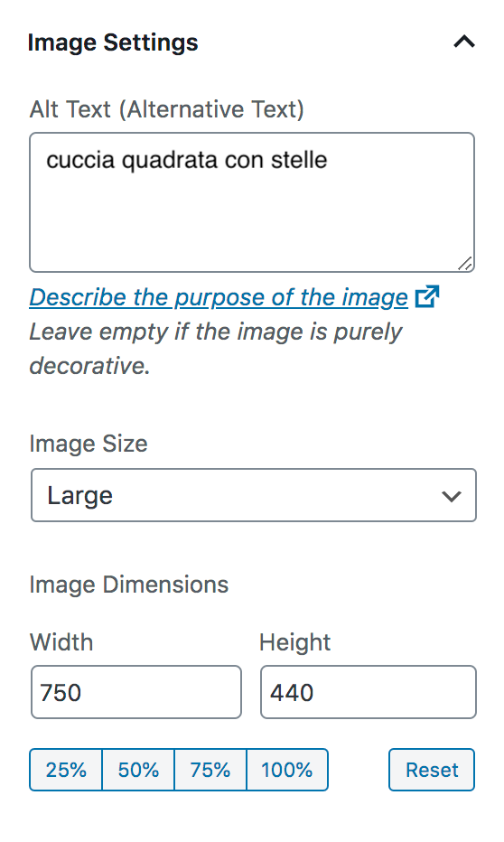Click the Alt Text (Alternative Text) label
504x842 pixels.
(x=167, y=109)
